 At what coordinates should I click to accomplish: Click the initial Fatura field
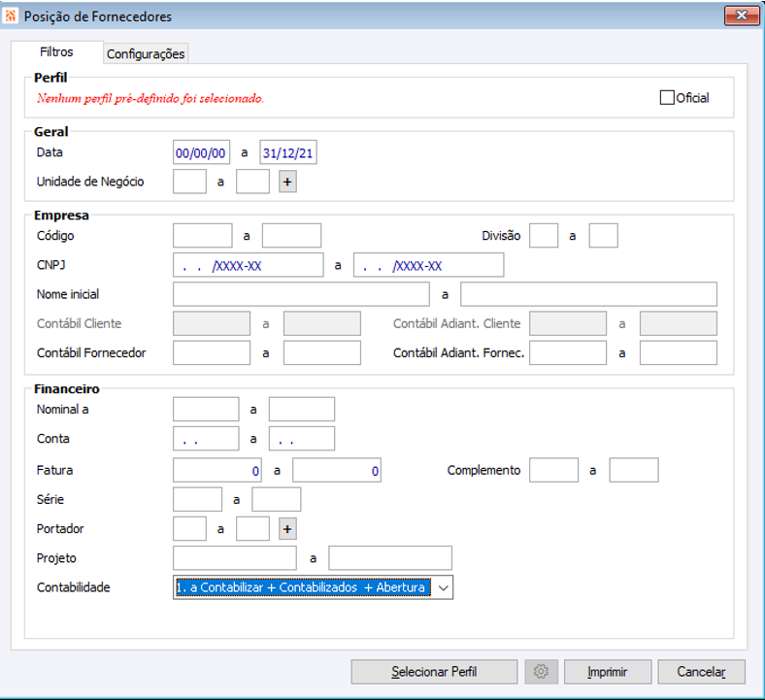tap(217, 470)
